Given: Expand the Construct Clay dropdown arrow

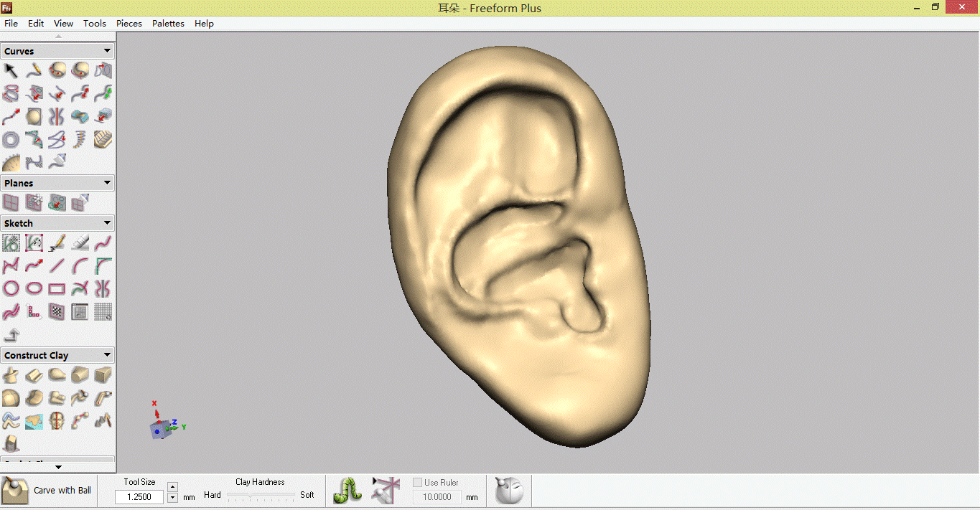Looking at the screenshot, I should pos(107,355).
